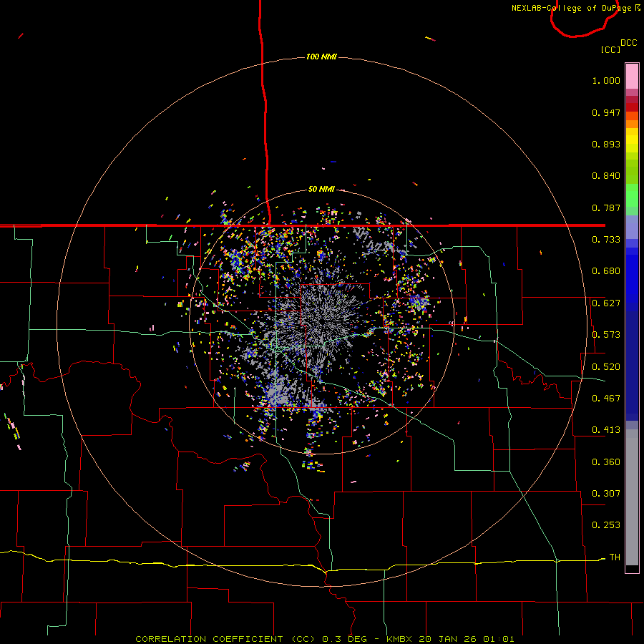The image size is (644, 644).
Task: Click the 50 NMI range ring label
Action: (x=321, y=189)
